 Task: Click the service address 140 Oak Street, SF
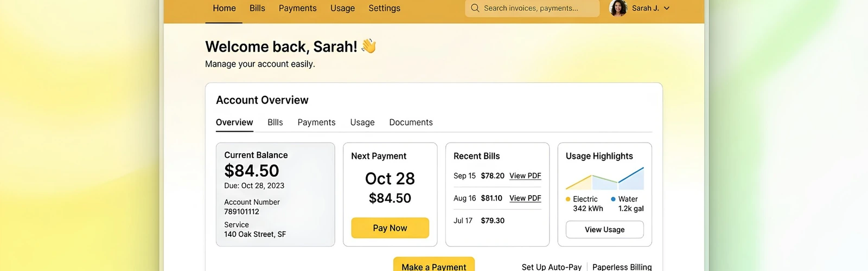tap(255, 235)
